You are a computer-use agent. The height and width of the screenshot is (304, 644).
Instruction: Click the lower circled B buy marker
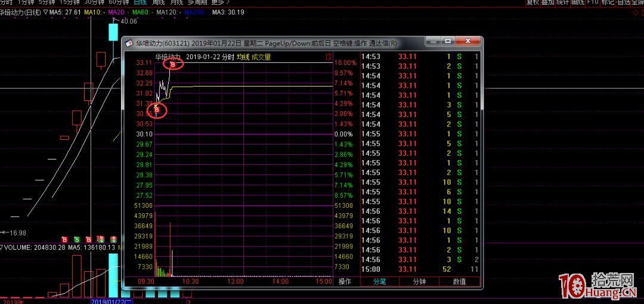(157, 109)
